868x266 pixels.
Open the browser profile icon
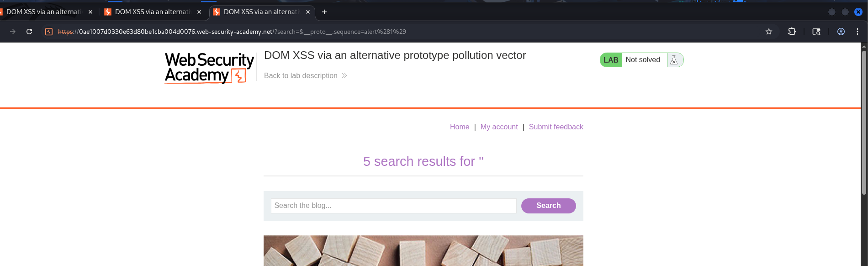click(x=841, y=32)
